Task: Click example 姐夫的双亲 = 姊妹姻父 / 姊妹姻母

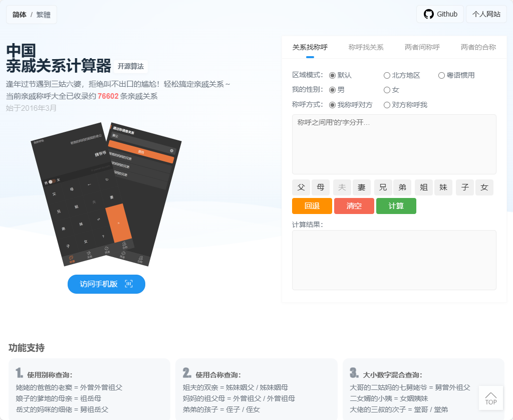Action: [235, 387]
